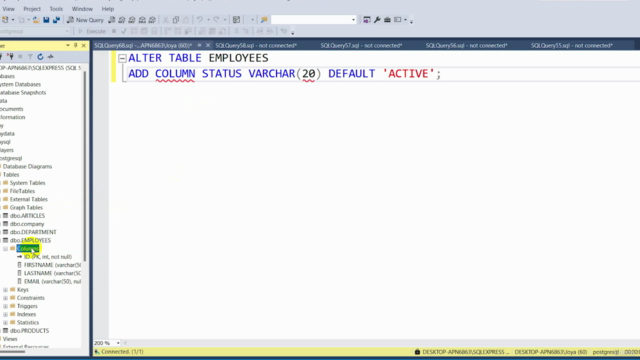640x360 pixels.
Task: Select the Graph Tables folder
Action: pyautogui.click(x=26, y=207)
